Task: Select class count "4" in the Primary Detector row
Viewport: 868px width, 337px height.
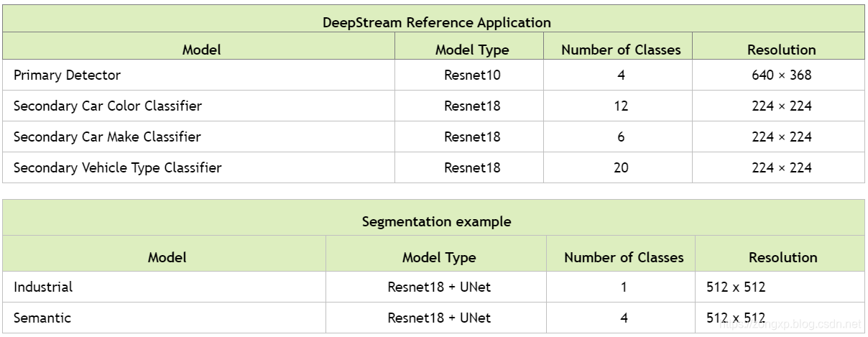Action: coord(621,75)
